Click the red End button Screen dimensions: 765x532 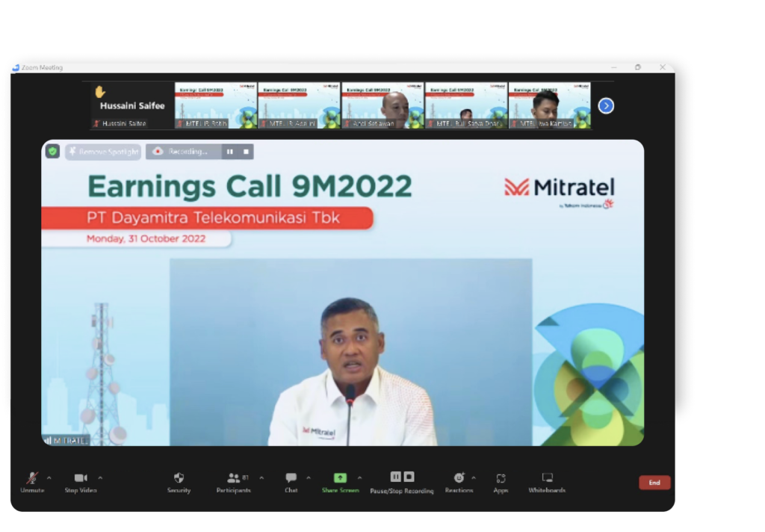654,482
